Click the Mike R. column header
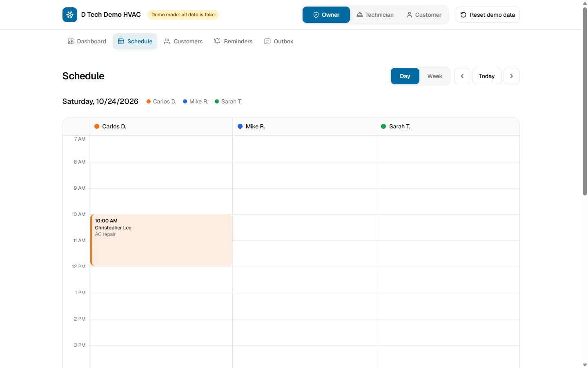The width and height of the screenshot is (588, 368). point(304,127)
